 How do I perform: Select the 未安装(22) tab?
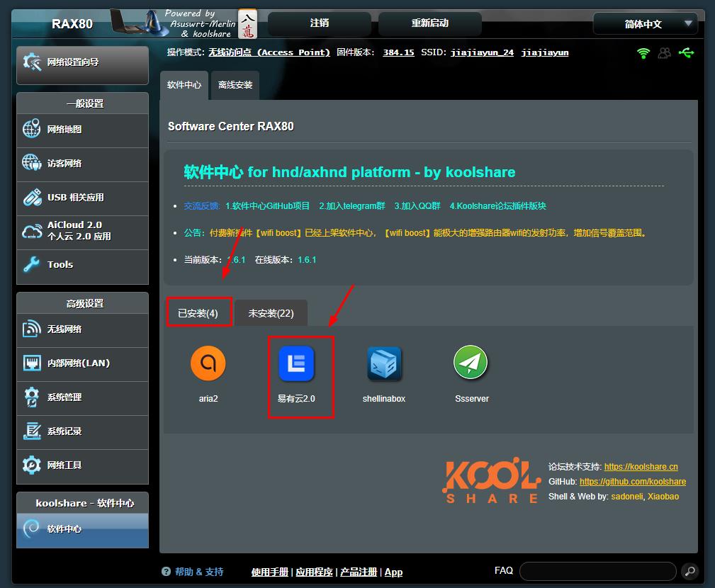point(271,313)
